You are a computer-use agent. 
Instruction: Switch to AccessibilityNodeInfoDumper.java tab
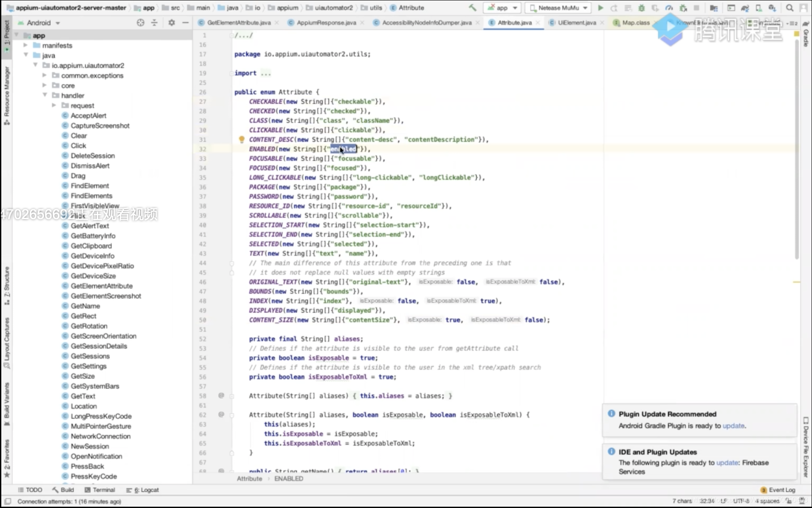(427, 23)
